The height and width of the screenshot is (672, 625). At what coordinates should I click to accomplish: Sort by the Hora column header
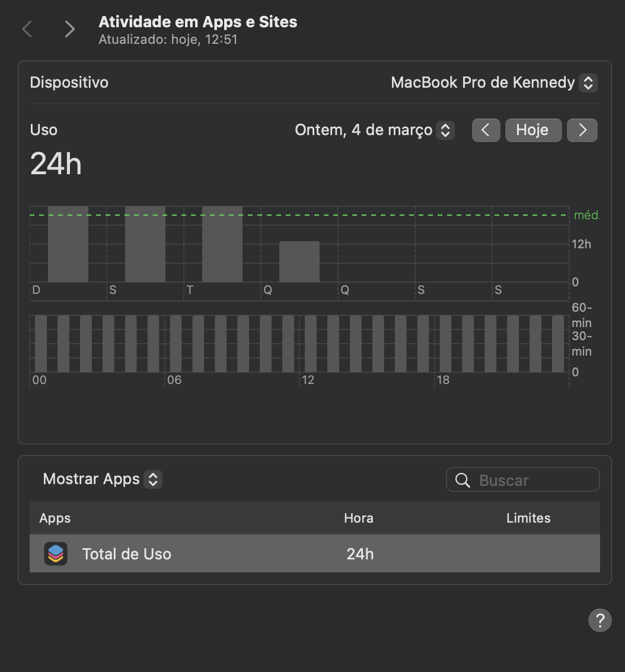[x=358, y=518]
